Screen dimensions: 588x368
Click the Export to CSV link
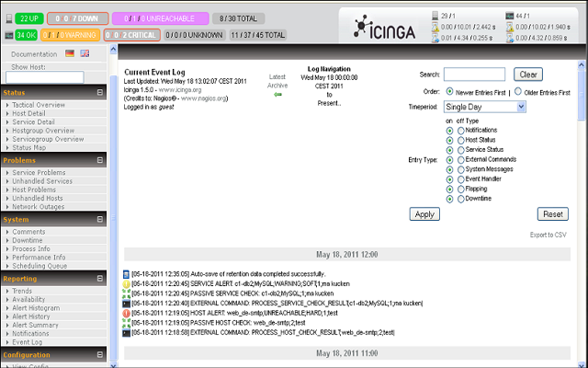[x=548, y=235]
